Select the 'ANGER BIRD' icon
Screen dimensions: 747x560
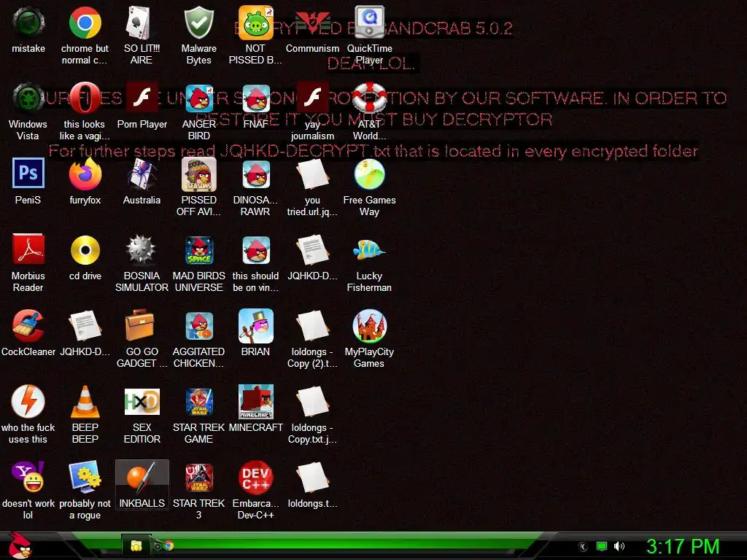(198, 98)
